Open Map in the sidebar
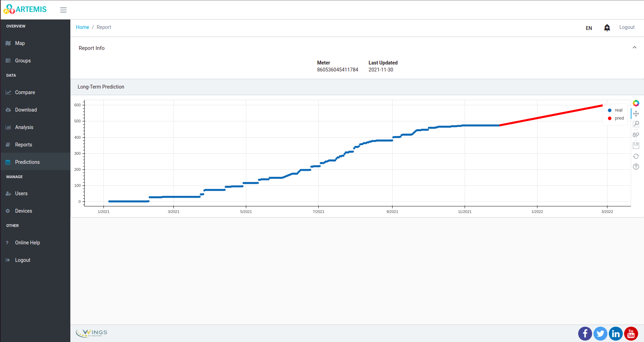Image resolution: width=644 pixels, height=342 pixels. click(x=20, y=43)
